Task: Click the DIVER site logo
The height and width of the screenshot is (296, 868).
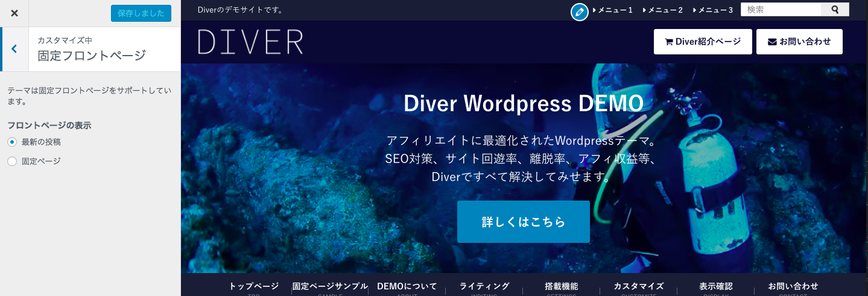Action: 250,42
